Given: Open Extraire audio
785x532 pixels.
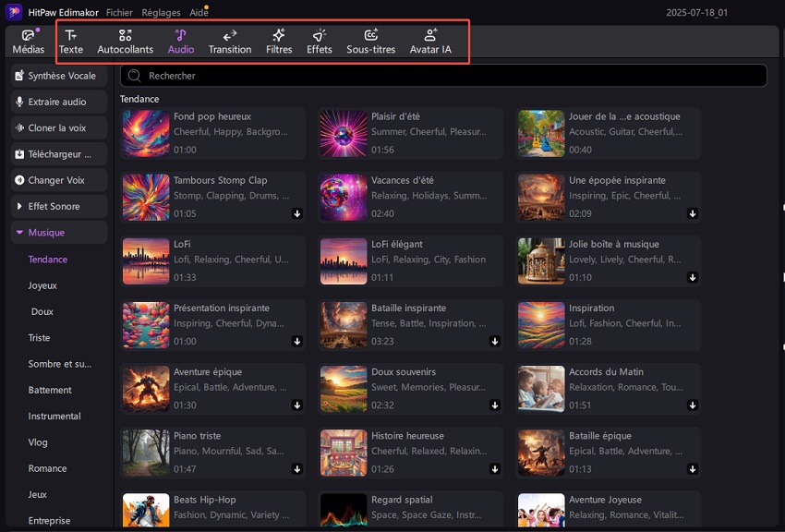Looking at the screenshot, I should [59, 102].
